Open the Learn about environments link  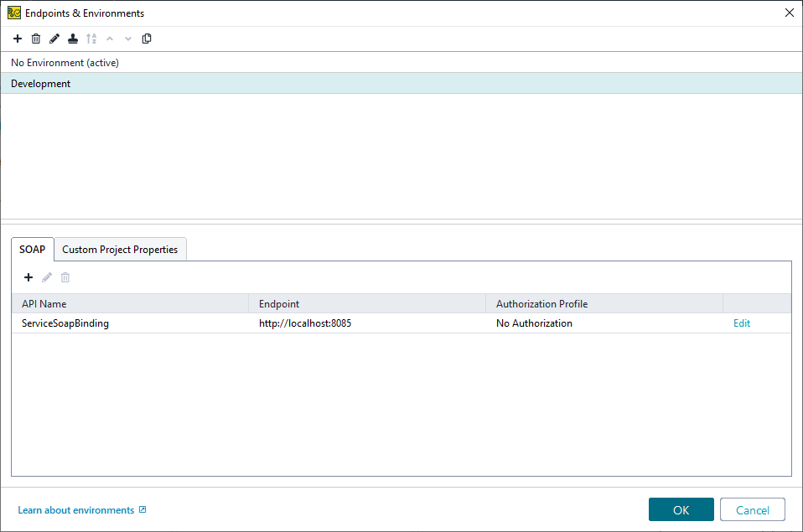click(x=76, y=509)
